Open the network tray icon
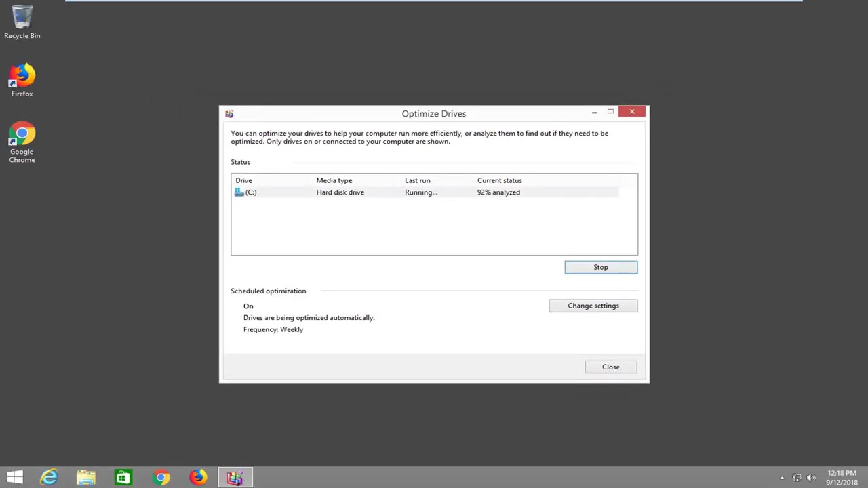Viewport: 868px width, 488px height. point(797,478)
